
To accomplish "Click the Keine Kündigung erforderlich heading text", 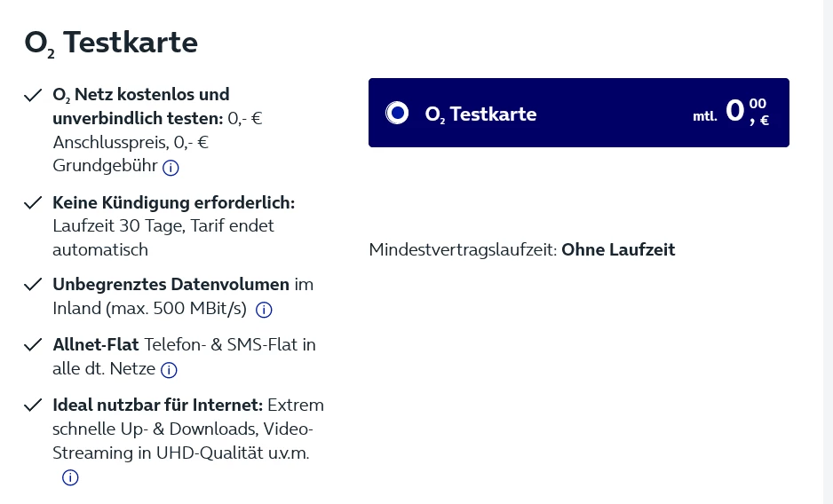I will (174, 203).
